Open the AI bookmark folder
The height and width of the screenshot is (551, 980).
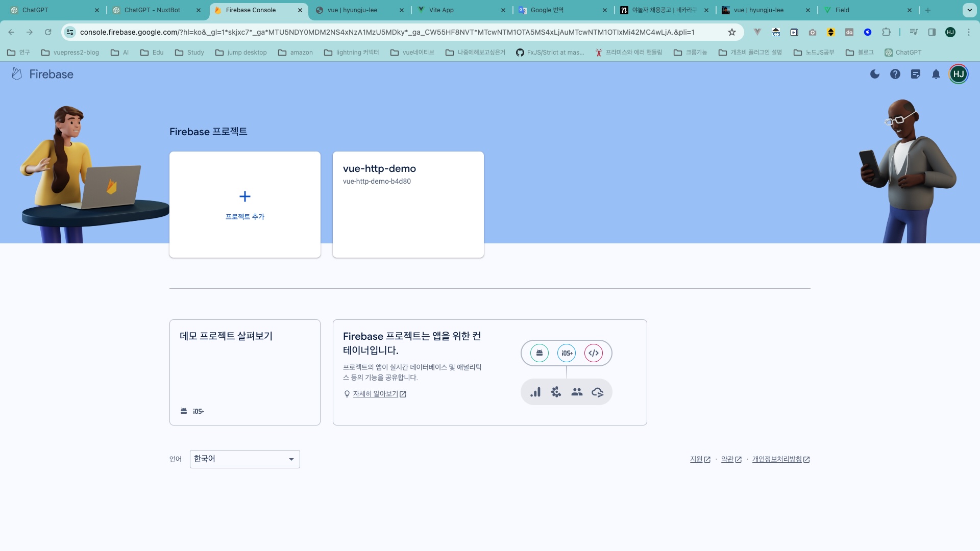click(x=120, y=53)
